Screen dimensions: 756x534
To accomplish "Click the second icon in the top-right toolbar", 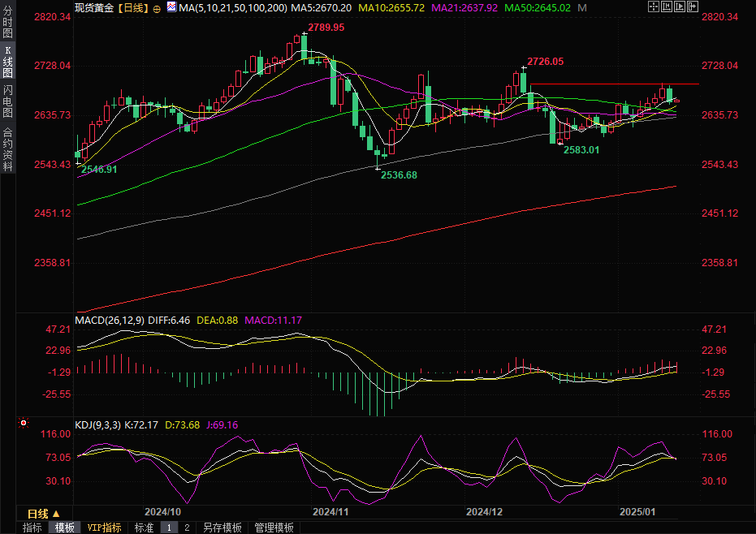I will click(x=667, y=6).
